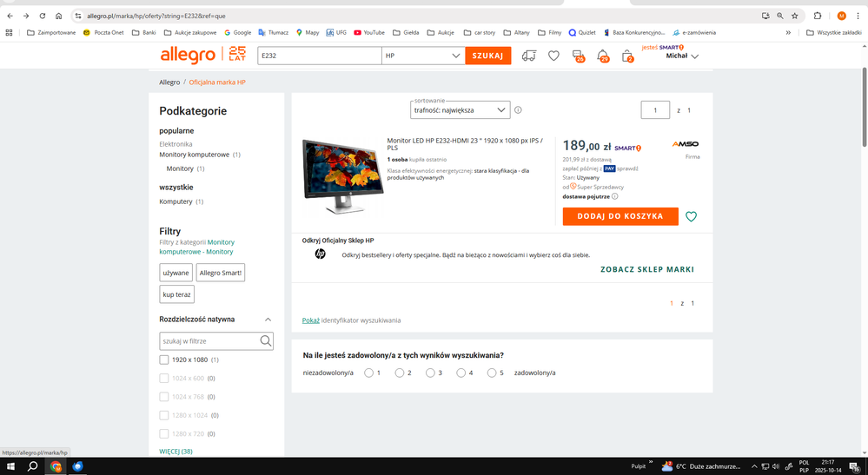Screen dimensions: 868x475
Task: Open notifications bell with 29 badge
Action: [603, 56]
